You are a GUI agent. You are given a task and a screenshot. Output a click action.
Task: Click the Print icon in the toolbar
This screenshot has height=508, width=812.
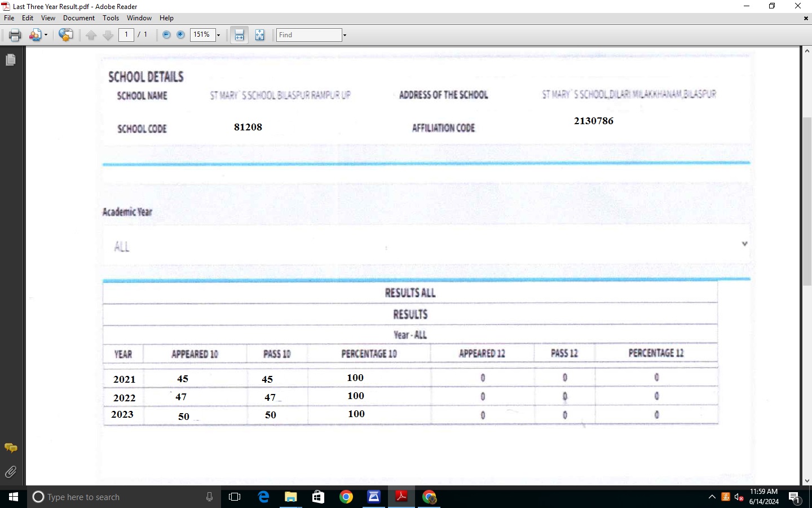pos(15,35)
